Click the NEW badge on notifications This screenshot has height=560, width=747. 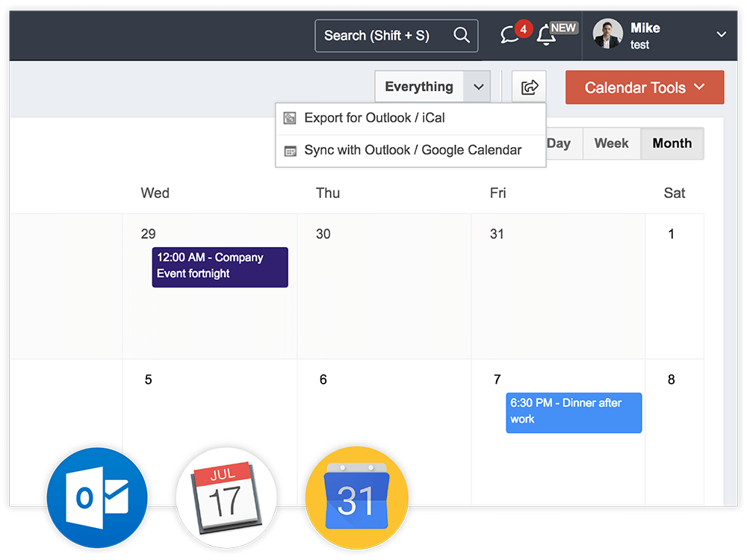[x=563, y=28]
